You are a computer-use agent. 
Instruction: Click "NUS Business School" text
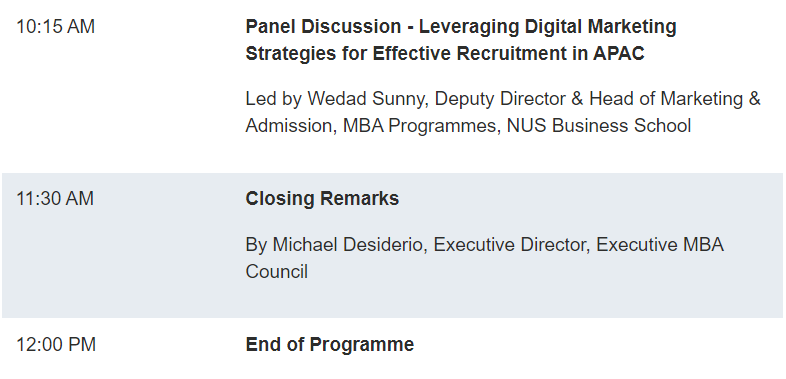599,126
